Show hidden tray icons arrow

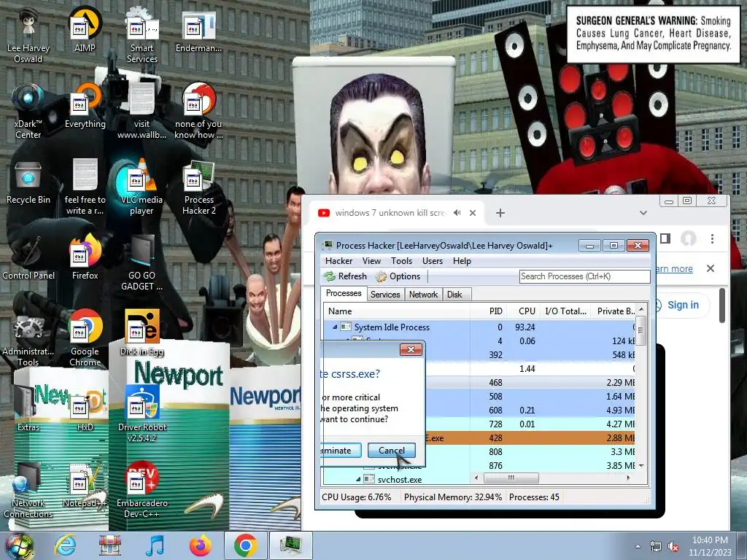(x=638, y=547)
